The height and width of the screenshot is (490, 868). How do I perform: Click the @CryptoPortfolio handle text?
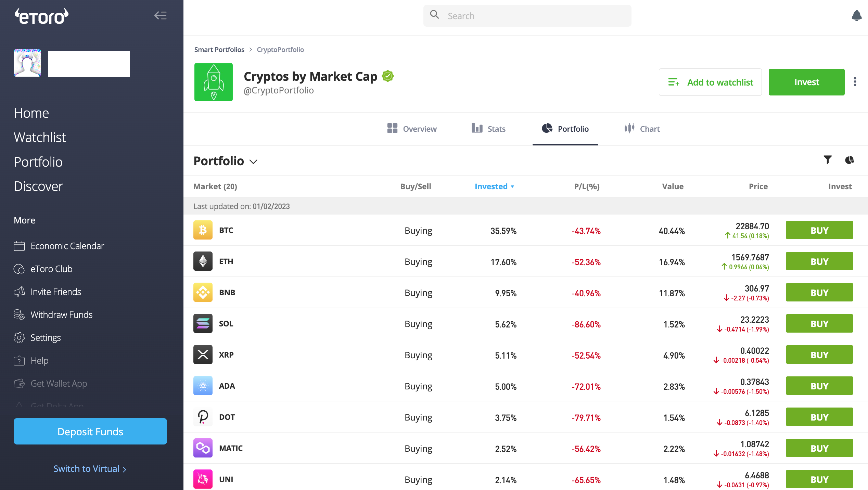coord(279,90)
